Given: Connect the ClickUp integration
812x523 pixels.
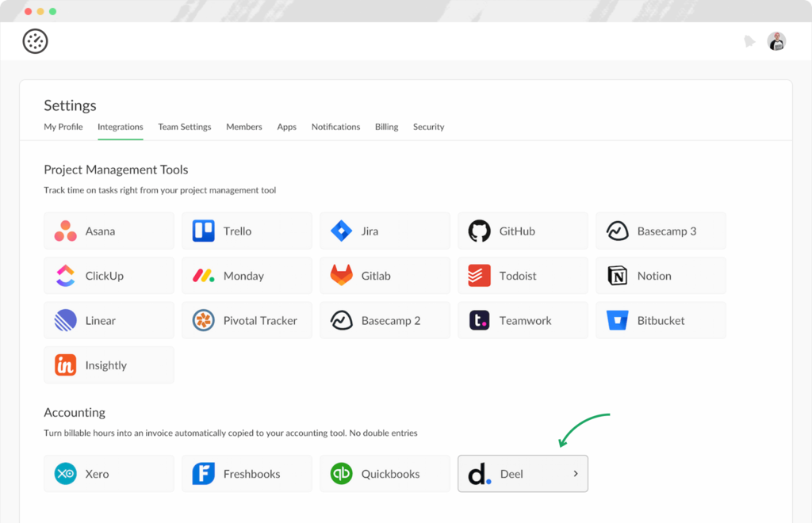Looking at the screenshot, I should pyautogui.click(x=109, y=275).
